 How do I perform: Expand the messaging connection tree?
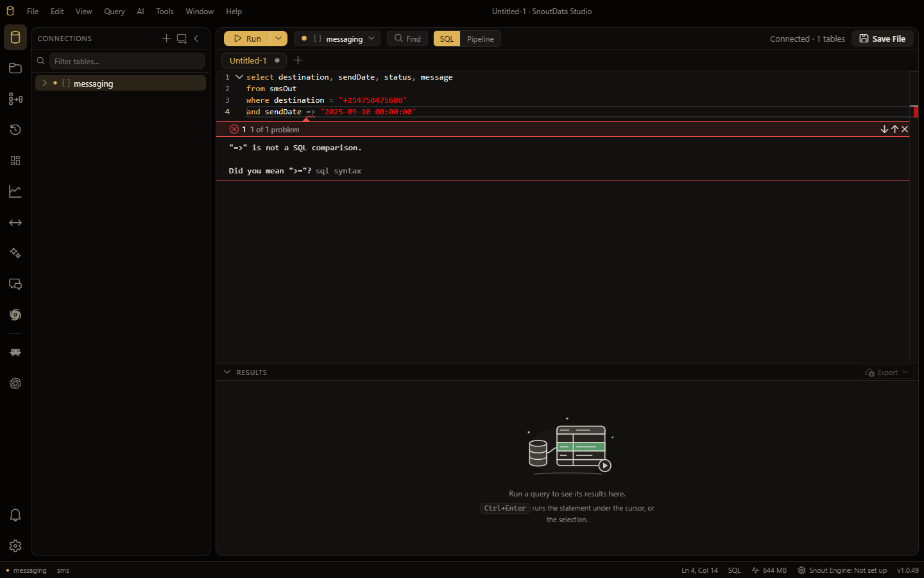pyautogui.click(x=44, y=83)
